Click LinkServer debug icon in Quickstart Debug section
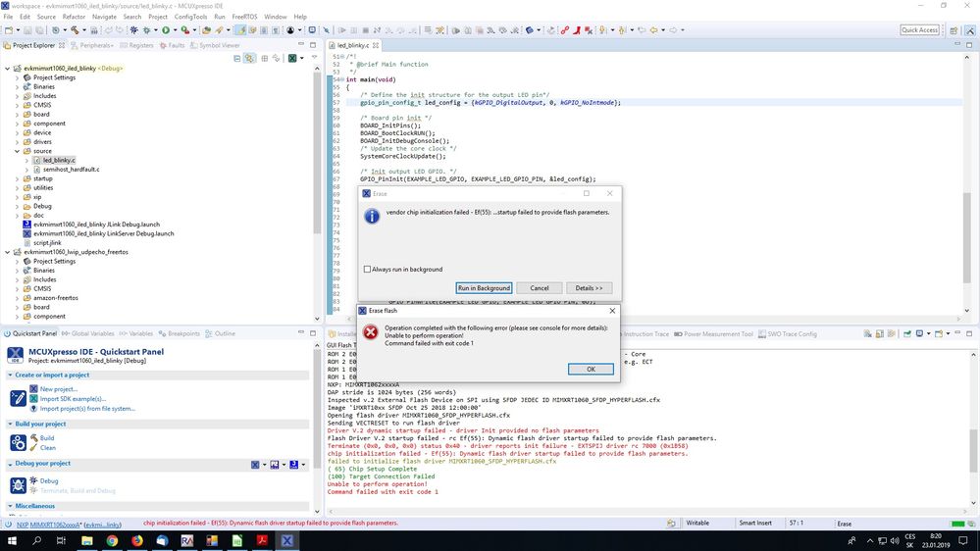The width and height of the screenshot is (980, 551). 255,465
